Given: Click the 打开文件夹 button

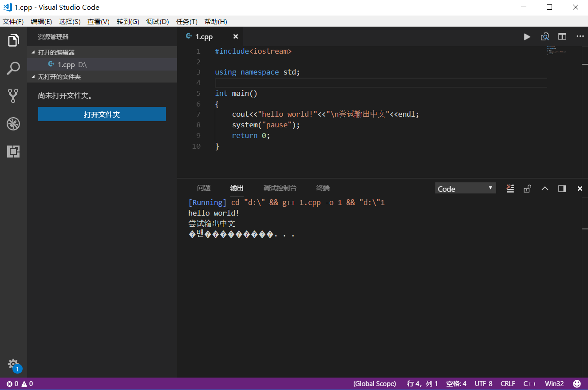Looking at the screenshot, I should (x=102, y=114).
